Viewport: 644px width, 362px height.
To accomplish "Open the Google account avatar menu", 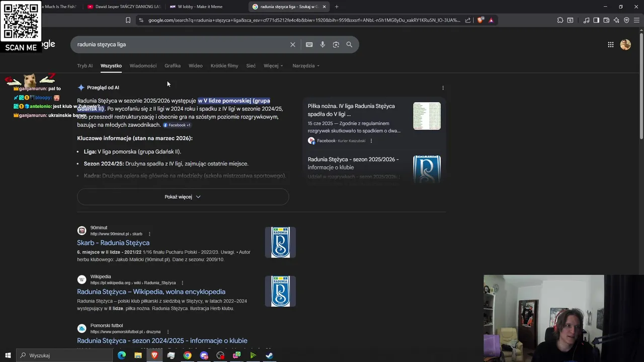I will (x=625, y=44).
